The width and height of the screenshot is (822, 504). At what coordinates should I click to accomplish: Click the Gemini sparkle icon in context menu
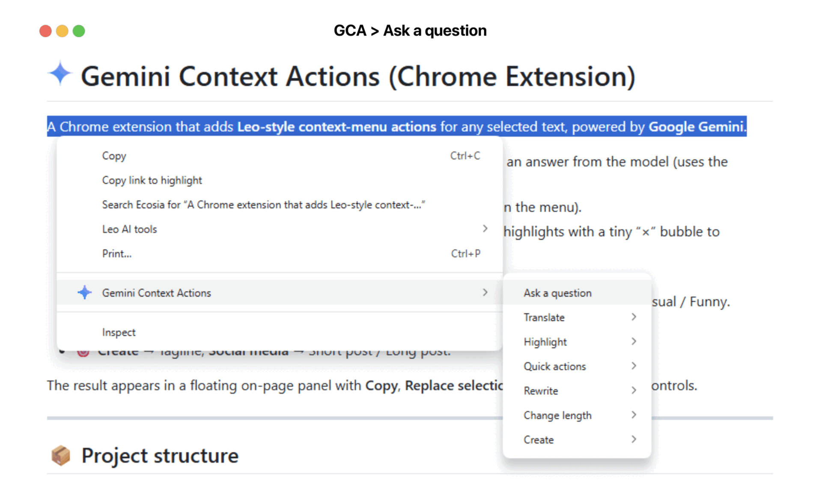pyautogui.click(x=85, y=293)
